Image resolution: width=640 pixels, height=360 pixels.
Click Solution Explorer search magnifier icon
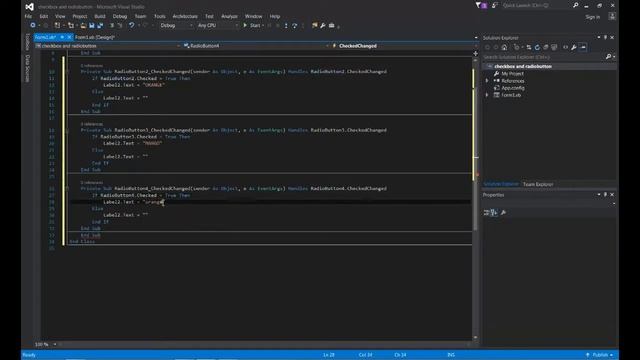point(609,57)
